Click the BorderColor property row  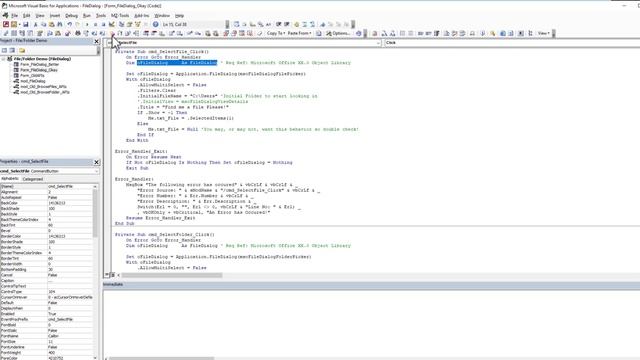tap(47, 236)
